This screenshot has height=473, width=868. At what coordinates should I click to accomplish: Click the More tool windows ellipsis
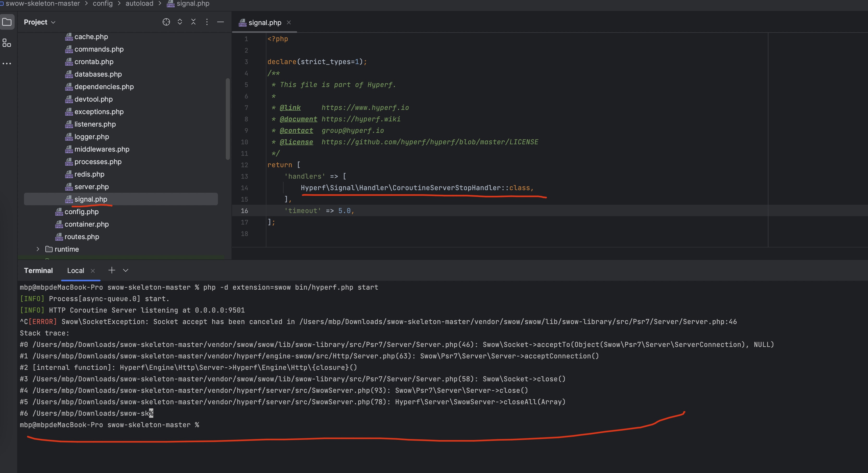click(x=7, y=63)
